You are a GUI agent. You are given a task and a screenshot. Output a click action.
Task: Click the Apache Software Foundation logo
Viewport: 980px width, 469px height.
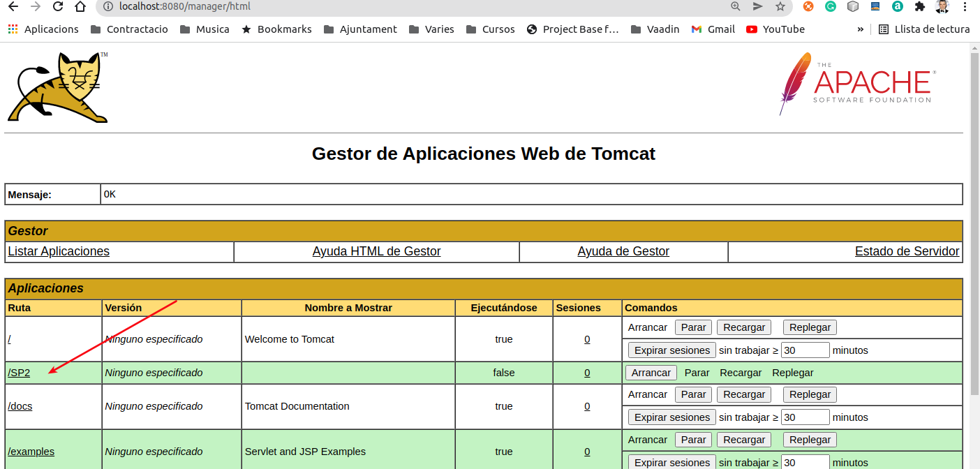point(857,83)
